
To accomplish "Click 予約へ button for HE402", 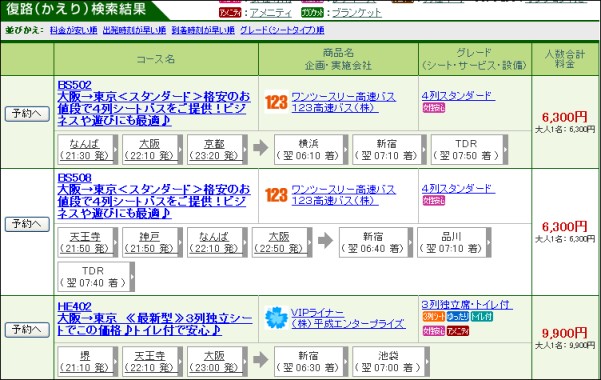I will [27, 330].
